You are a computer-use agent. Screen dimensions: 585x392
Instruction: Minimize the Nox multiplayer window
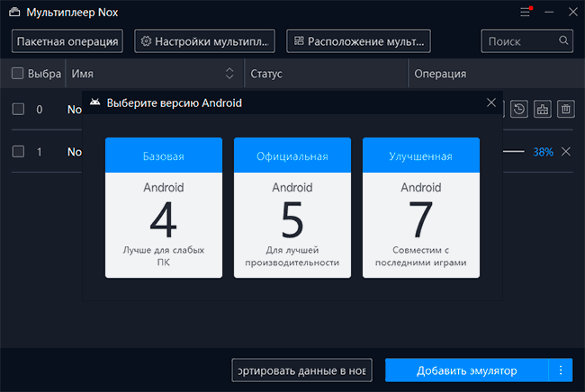549,12
